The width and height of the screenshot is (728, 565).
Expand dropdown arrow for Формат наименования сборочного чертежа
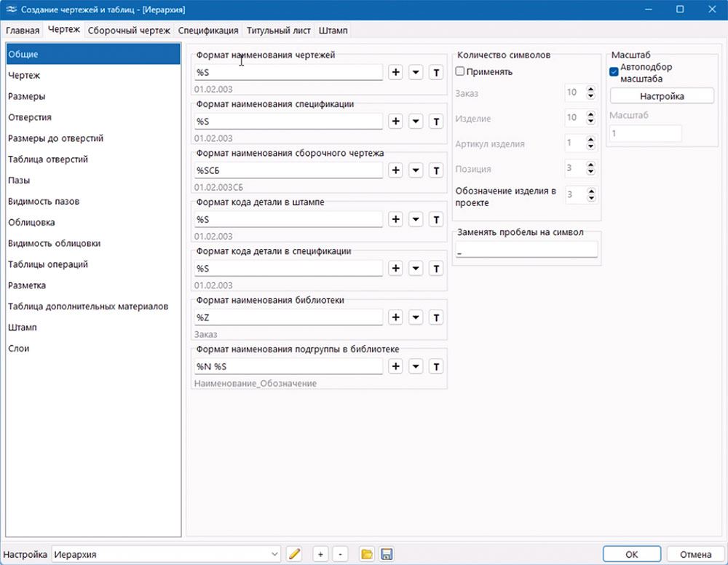coord(416,170)
